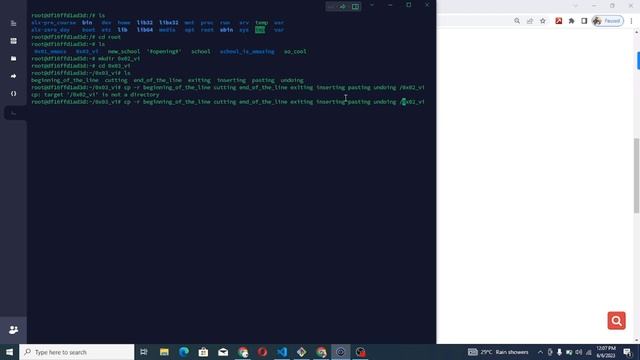Open the terminal's three-dot more options

331,7
